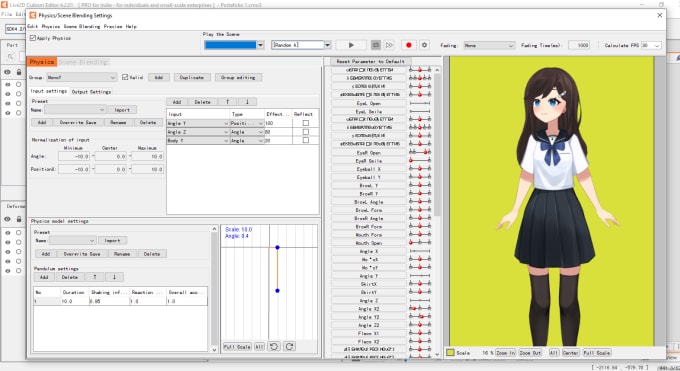Click the undo rotation arrow in pendulum view
Screen dimensions: 680x371
[x=274, y=346]
